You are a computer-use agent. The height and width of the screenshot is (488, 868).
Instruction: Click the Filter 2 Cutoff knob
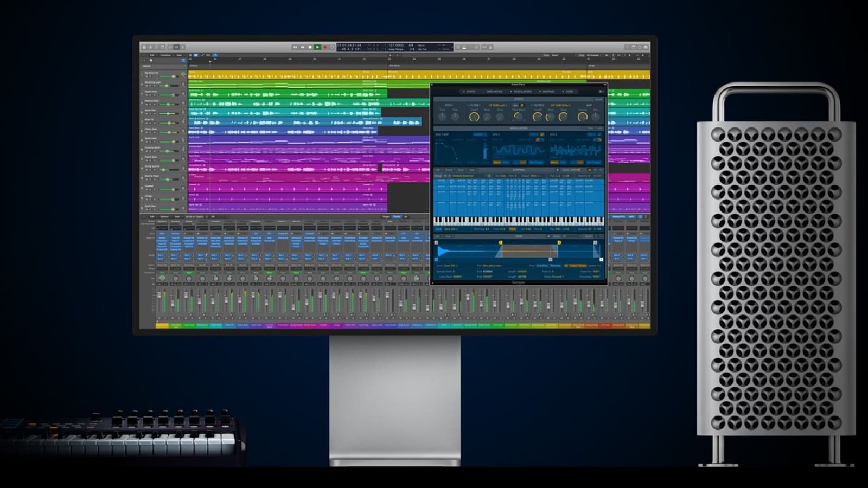pos(537,116)
